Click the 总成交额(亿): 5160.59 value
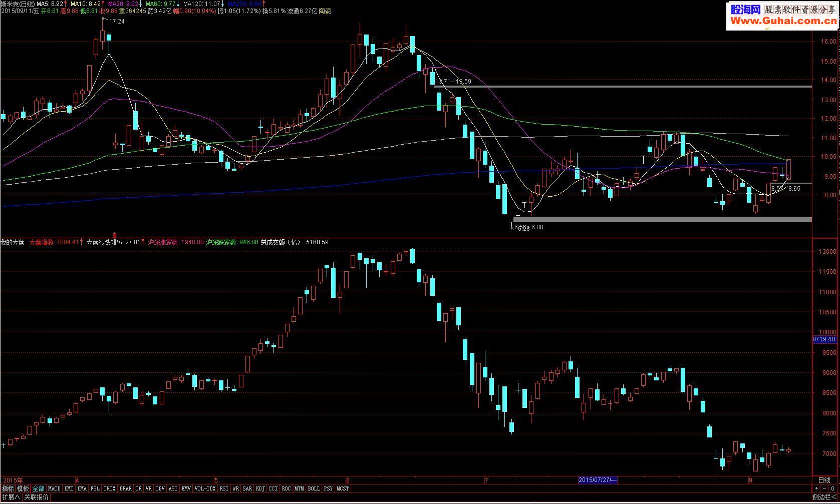This screenshot has height=504, width=840. [295, 242]
